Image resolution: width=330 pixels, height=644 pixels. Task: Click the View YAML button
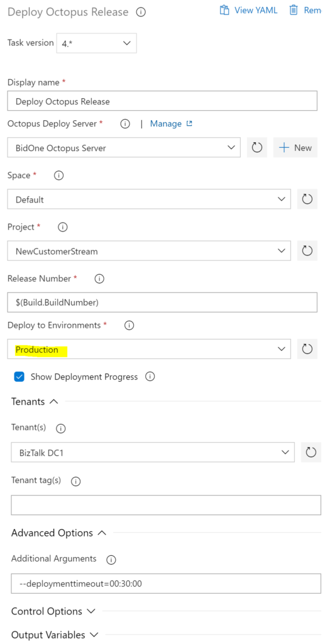coord(249,10)
